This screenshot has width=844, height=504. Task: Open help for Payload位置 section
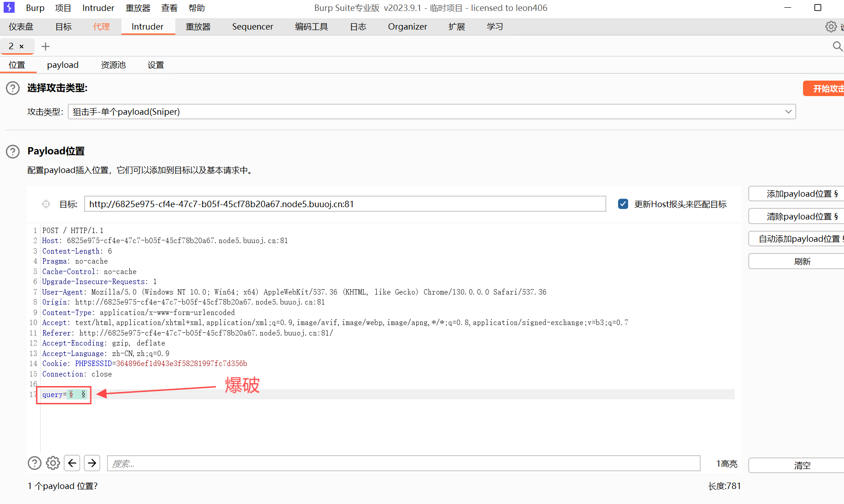(x=13, y=151)
